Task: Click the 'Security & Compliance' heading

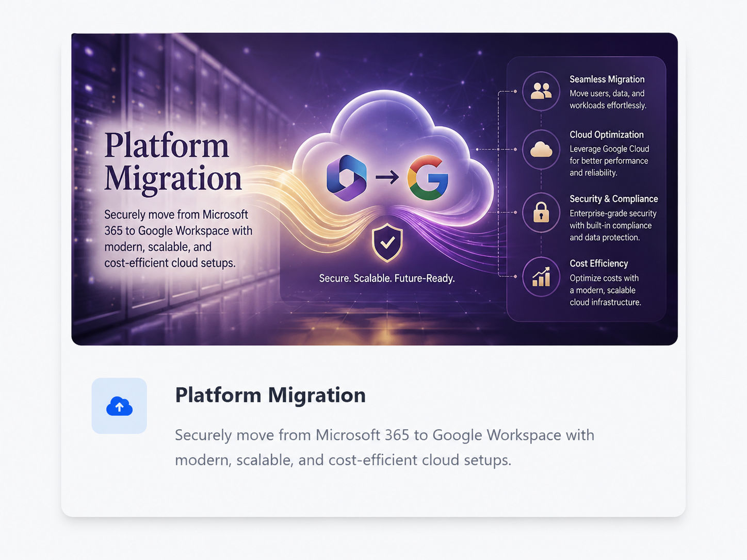Action: pyautogui.click(x=614, y=199)
